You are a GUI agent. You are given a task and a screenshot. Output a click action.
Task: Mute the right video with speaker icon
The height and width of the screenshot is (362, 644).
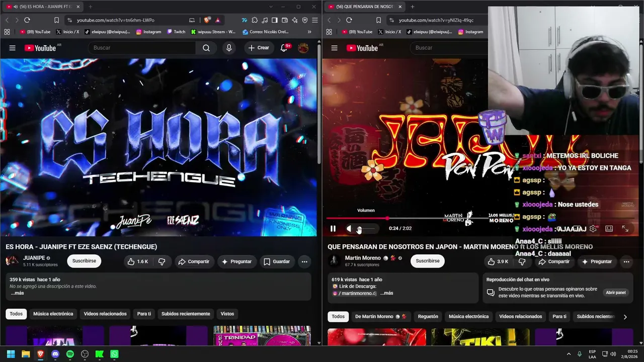349,229
